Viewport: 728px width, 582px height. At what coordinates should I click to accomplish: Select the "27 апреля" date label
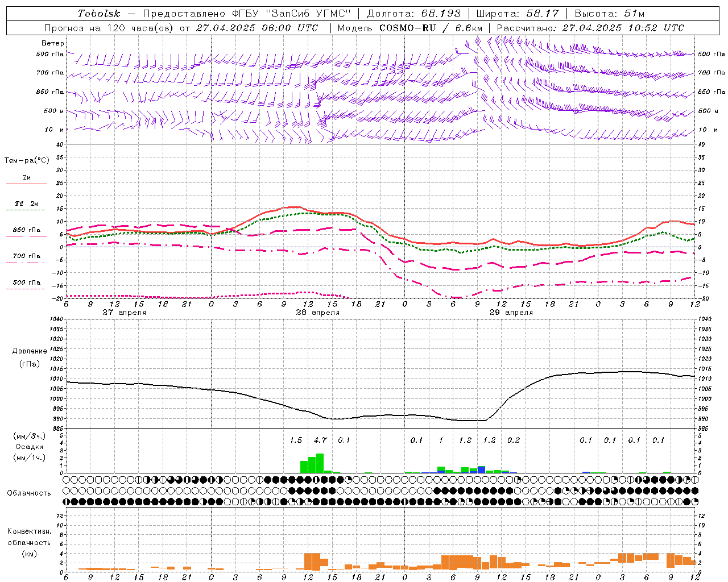[x=124, y=313]
